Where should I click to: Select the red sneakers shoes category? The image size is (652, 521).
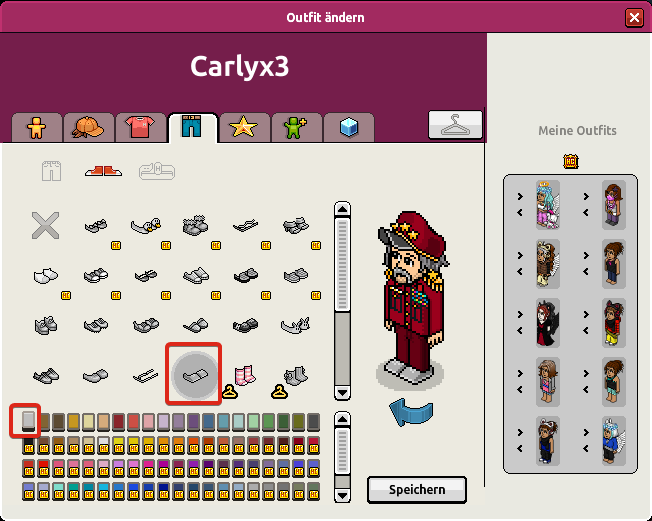coord(104,170)
